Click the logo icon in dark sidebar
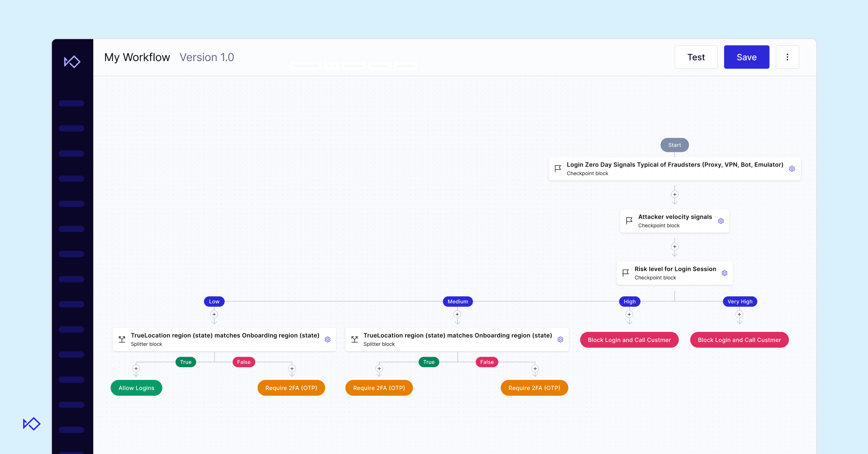Screen dimensions: 868x454 72,61
